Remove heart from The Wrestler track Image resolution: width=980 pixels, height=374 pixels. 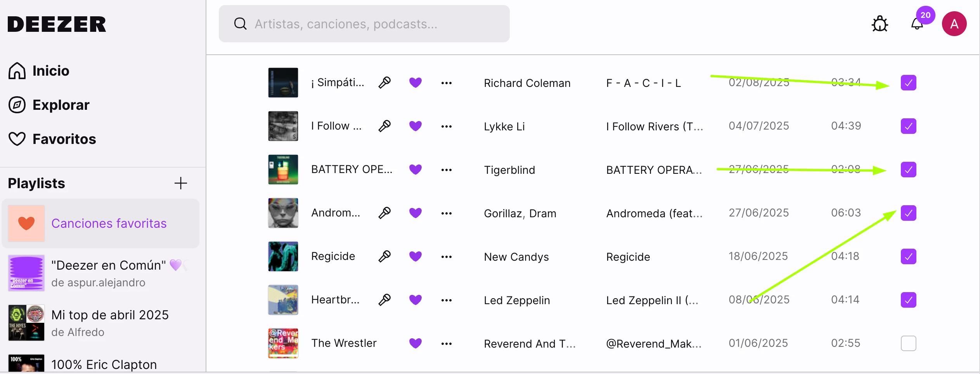(x=416, y=343)
